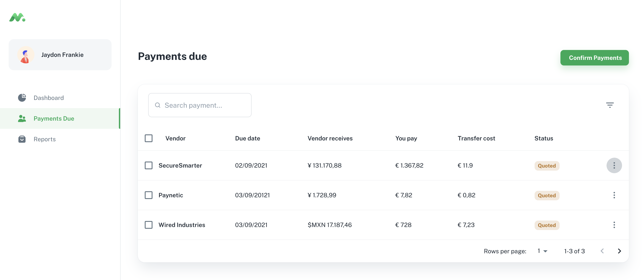Go to next page with right chevron

click(x=619, y=251)
